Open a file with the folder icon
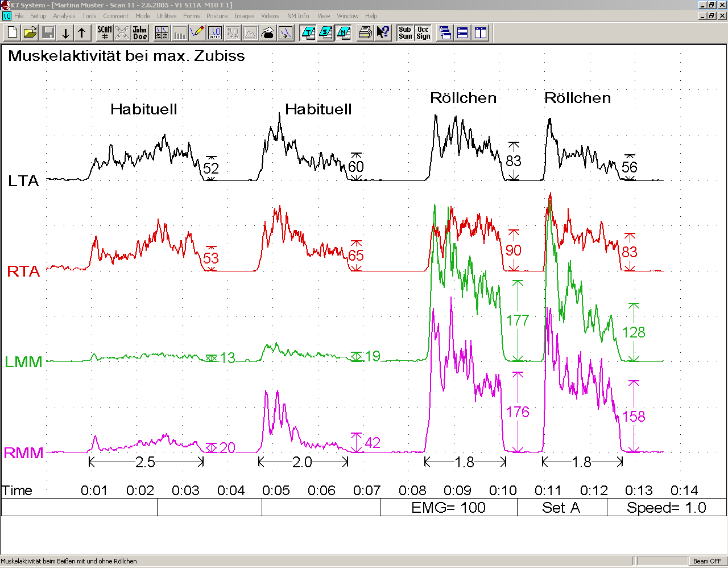The image size is (728, 568). pyautogui.click(x=30, y=33)
